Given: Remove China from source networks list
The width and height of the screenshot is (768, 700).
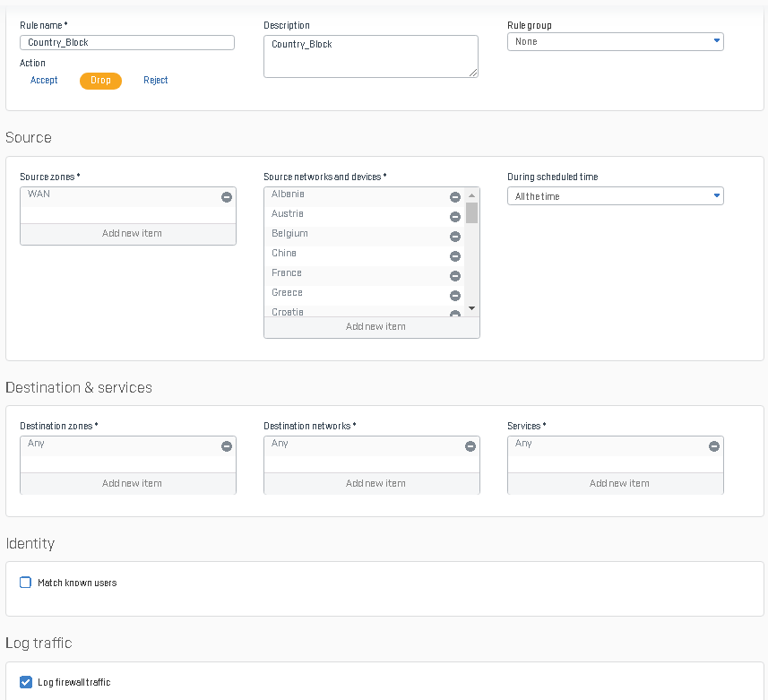Looking at the screenshot, I should pos(455,256).
